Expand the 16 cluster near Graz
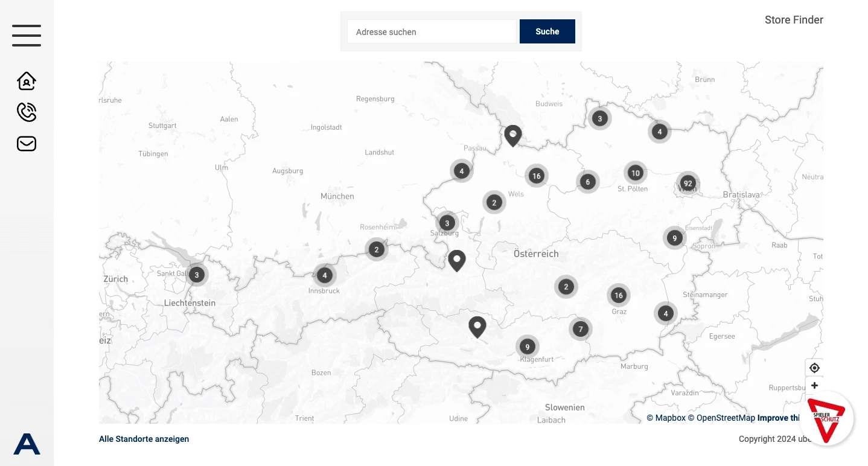Viewport: 868px width, 466px height. coord(618,295)
